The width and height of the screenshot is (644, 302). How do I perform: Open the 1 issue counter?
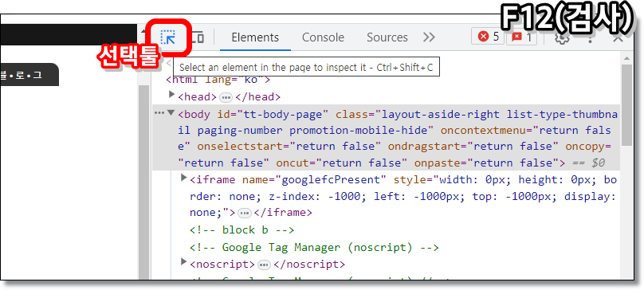coord(521,37)
